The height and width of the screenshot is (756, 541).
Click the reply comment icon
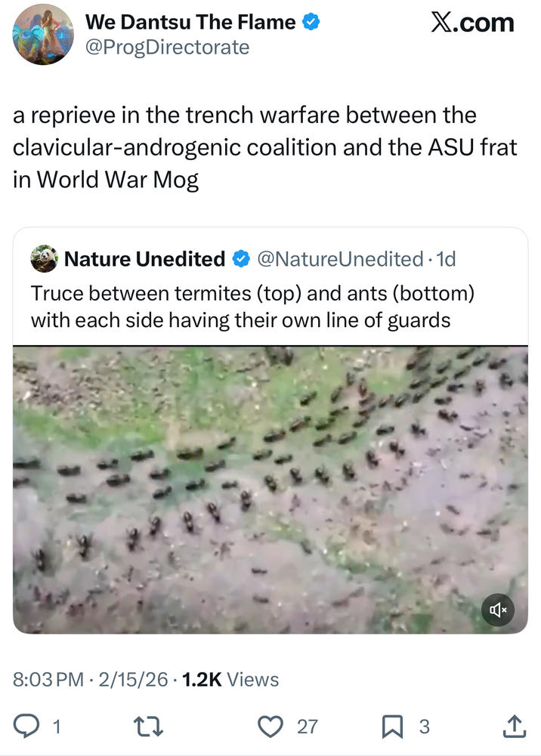coord(27,727)
